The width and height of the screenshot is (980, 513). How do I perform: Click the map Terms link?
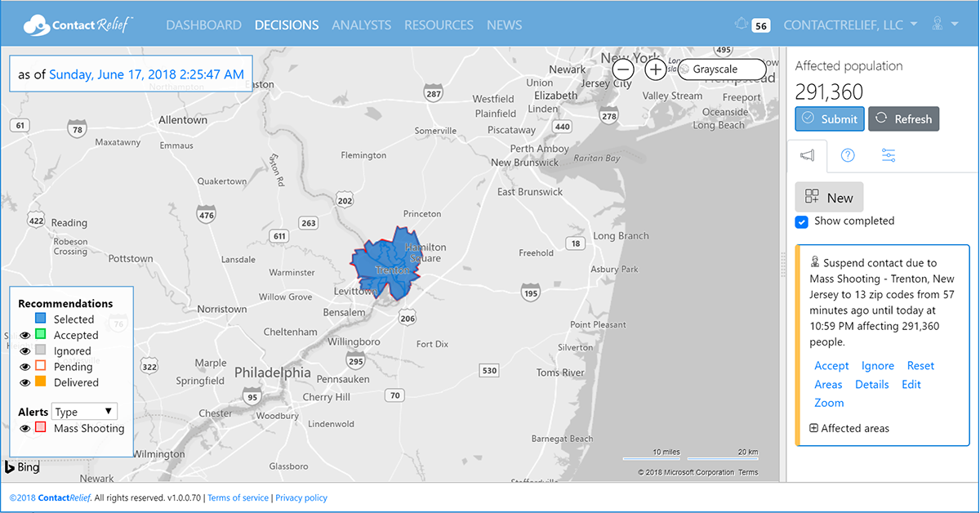[748, 472]
